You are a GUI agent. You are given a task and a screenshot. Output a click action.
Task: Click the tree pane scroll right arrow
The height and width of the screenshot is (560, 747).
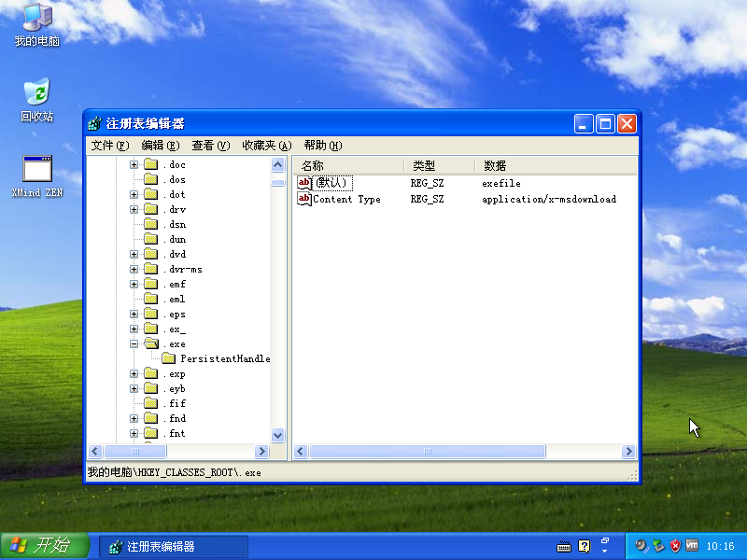[x=261, y=451]
